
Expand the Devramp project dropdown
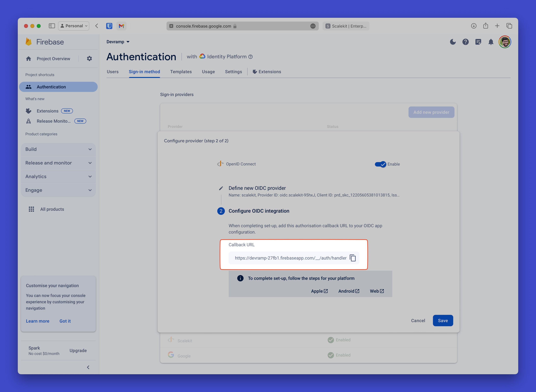click(x=118, y=42)
